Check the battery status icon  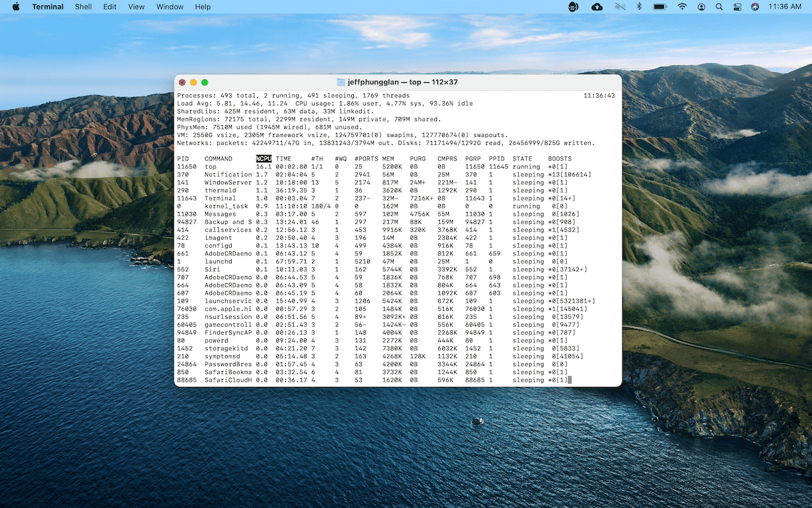click(x=660, y=7)
